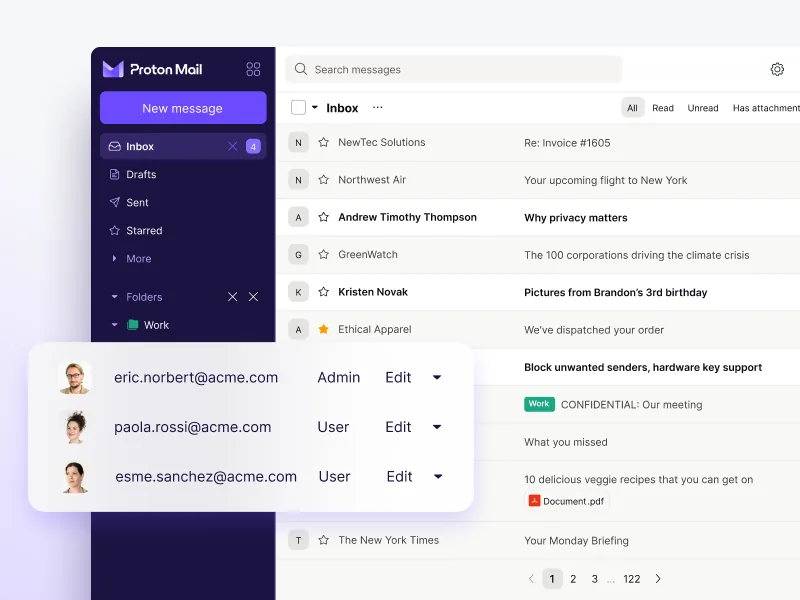Star The New York Times message

click(323, 540)
